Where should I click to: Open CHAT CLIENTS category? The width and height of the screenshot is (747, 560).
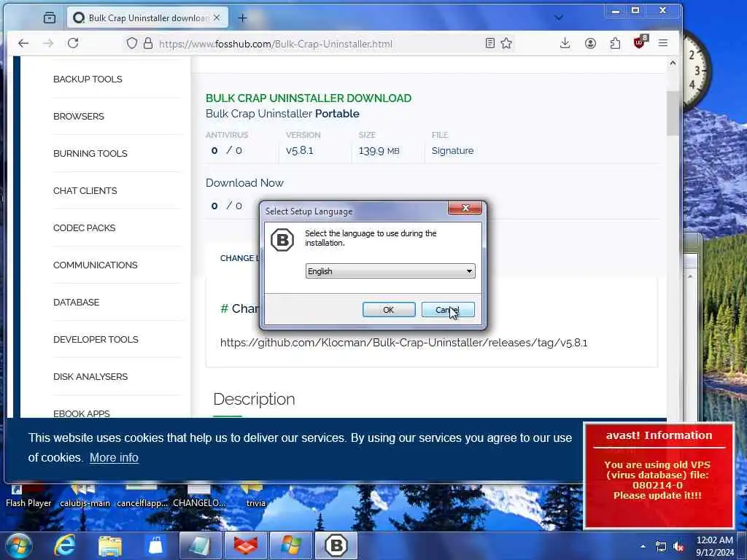pyautogui.click(x=85, y=190)
